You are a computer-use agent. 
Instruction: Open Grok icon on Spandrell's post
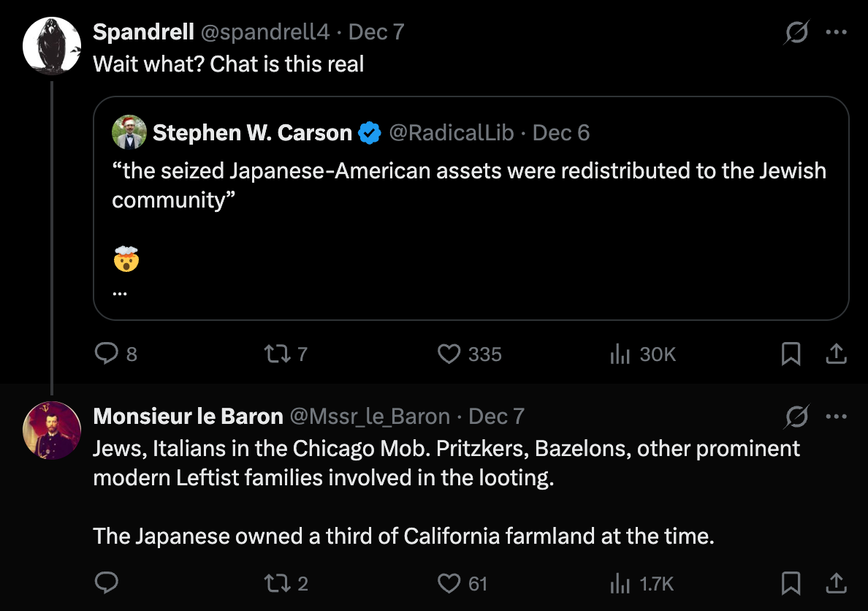click(796, 33)
